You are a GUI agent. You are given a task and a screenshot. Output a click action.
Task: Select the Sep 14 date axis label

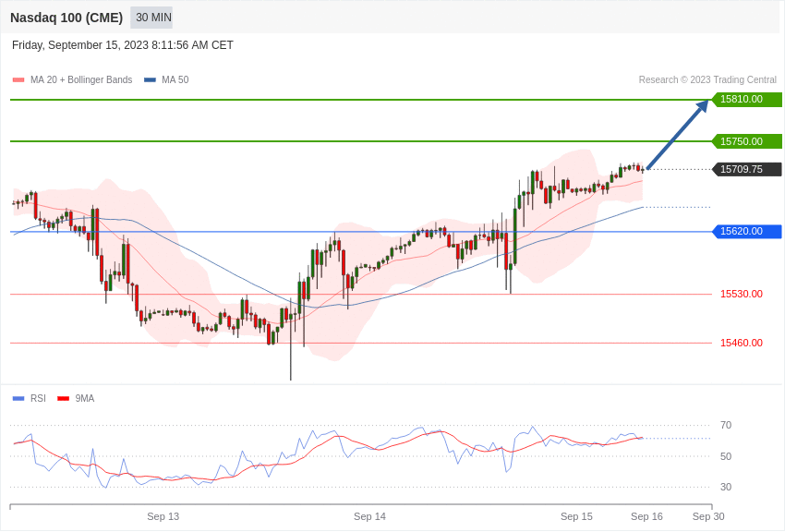[369, 516]
